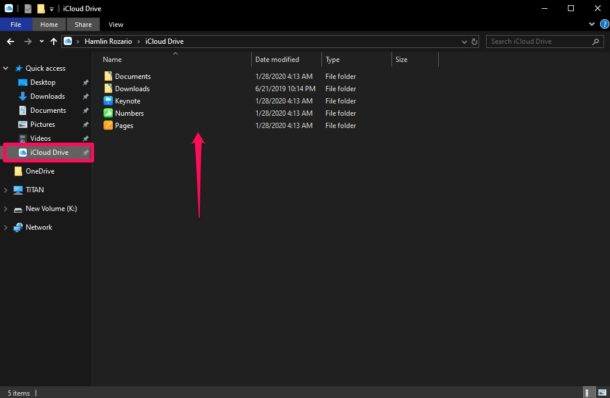The width and height of the screenshot is (610, 398).
Task: Go up one folder level
Action: tap(54, 41)
